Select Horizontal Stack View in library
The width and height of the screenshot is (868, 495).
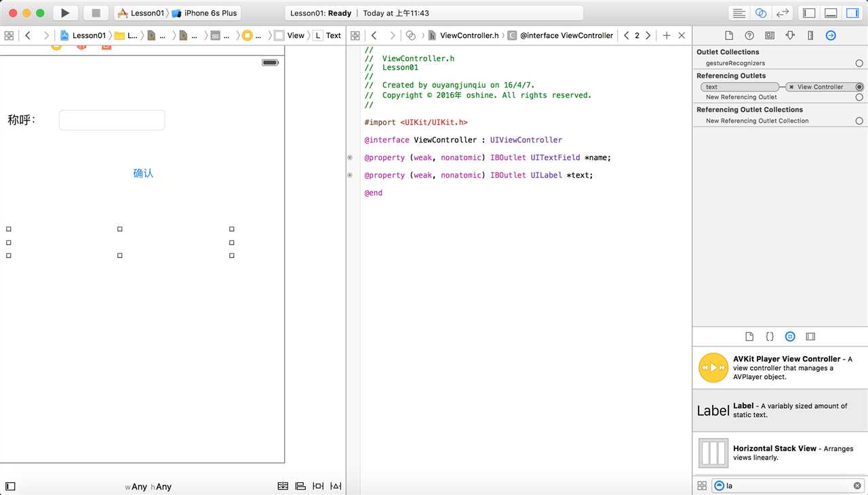click(x=780, y=453)
